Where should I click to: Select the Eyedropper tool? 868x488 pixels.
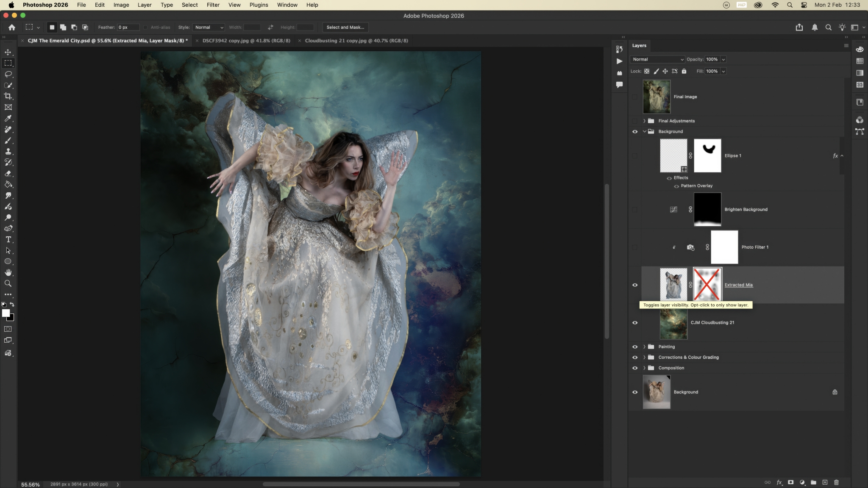(x=8, y=119)
